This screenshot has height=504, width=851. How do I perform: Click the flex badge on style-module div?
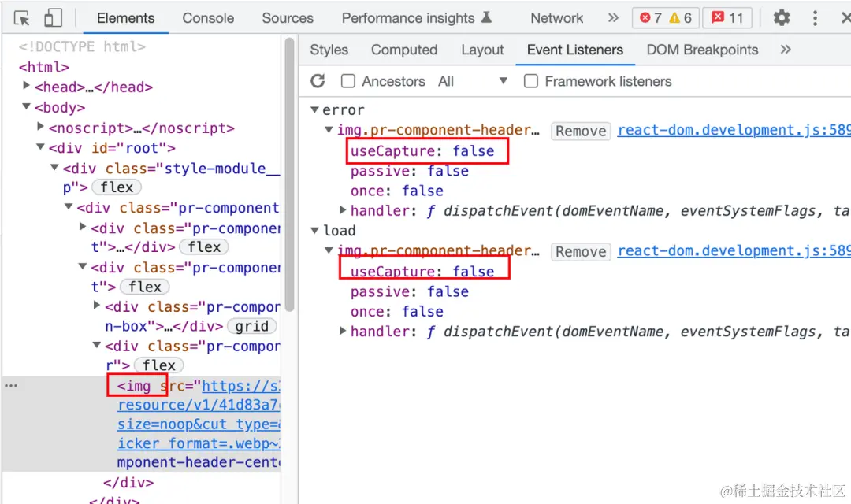(117, 187)
